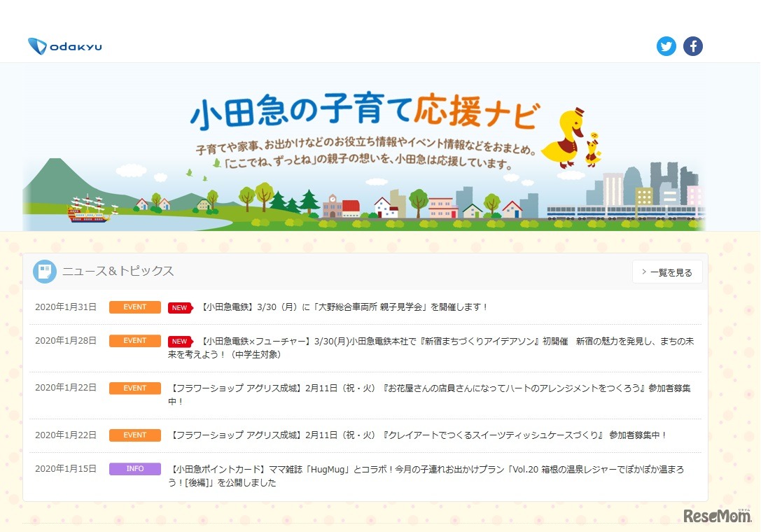Image resolution: width=761 pixels, height=532 pixels.
Task: Click the EVENT tag on the ハートのアレンジメント row
Action: click(x=135, y=388)
